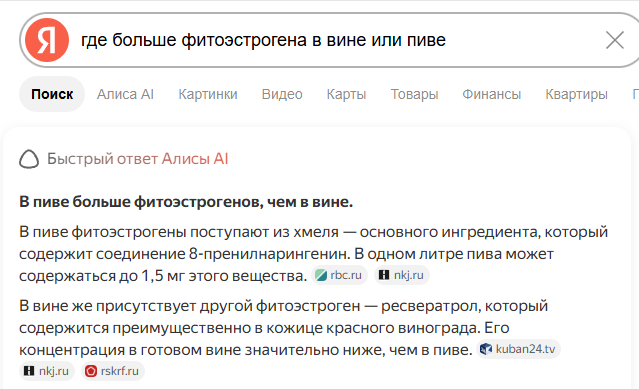Switch to the Финансы tab

tap(491, 94)
